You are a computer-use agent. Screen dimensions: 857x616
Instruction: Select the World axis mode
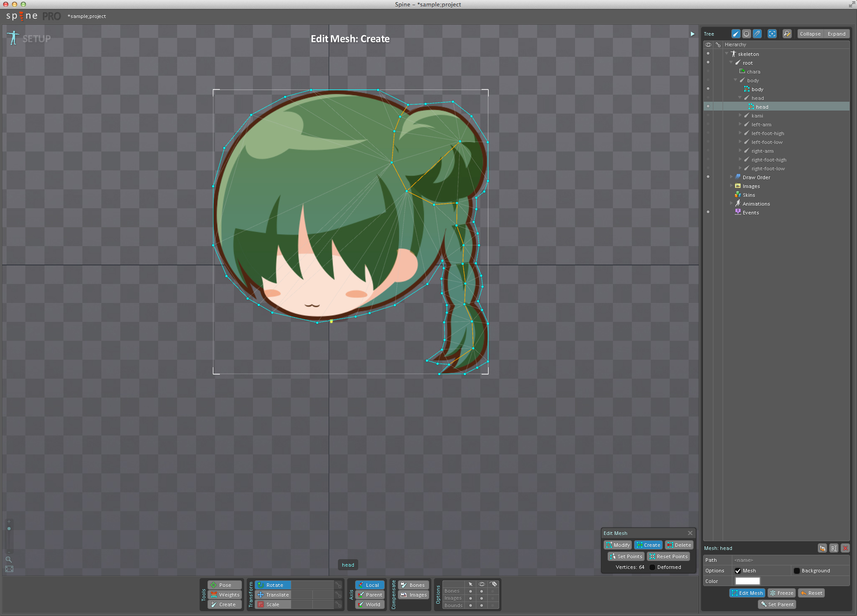(x=370, y=605)
